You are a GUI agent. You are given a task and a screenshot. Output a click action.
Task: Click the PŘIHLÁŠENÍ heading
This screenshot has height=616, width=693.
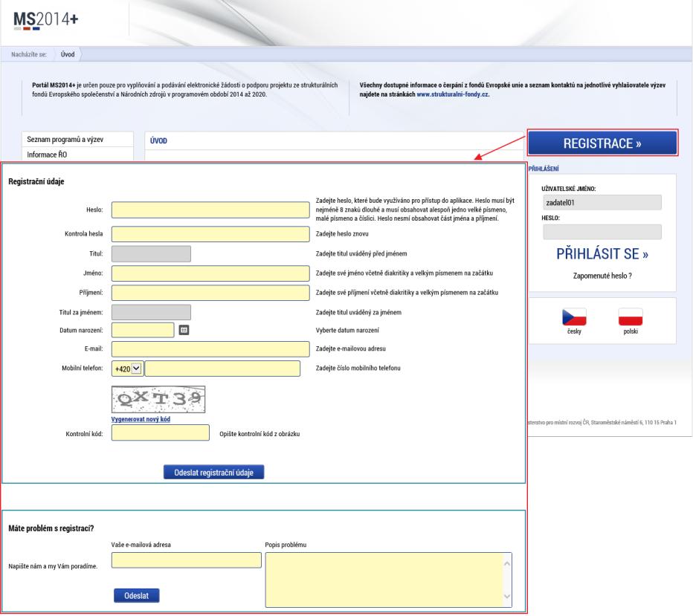[544, 169]
